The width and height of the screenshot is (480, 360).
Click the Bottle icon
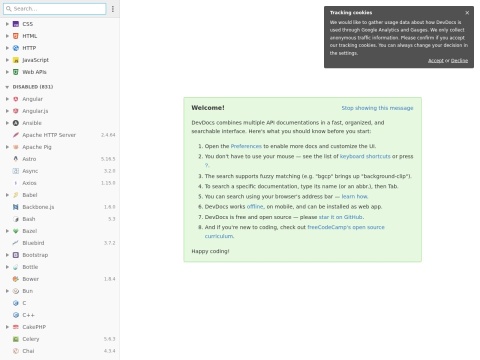pos(16,267)
